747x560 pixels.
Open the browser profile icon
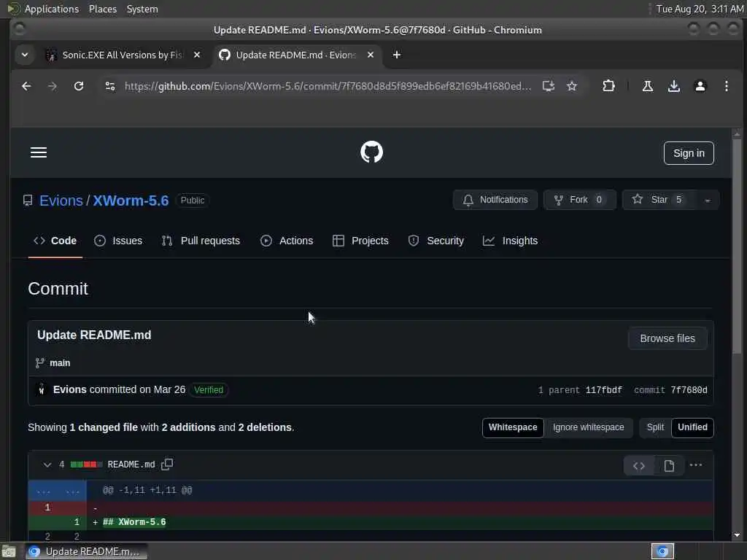click(x=700, y=86)
